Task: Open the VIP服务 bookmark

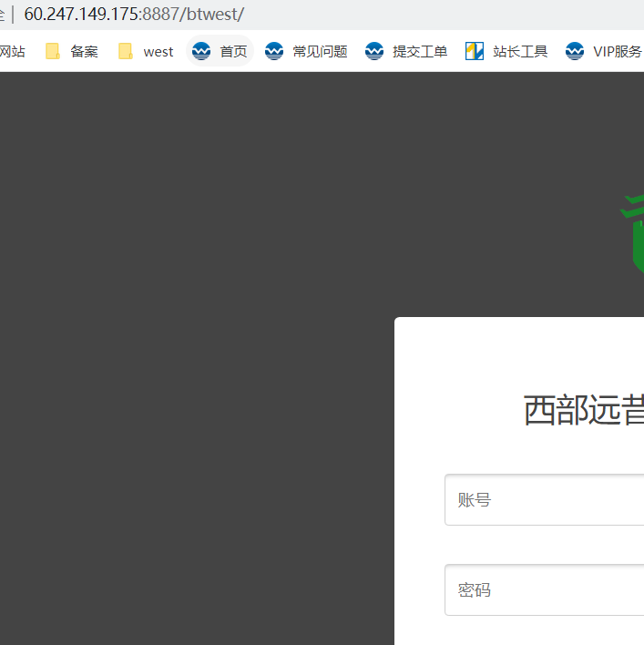Action: [603, 51]
